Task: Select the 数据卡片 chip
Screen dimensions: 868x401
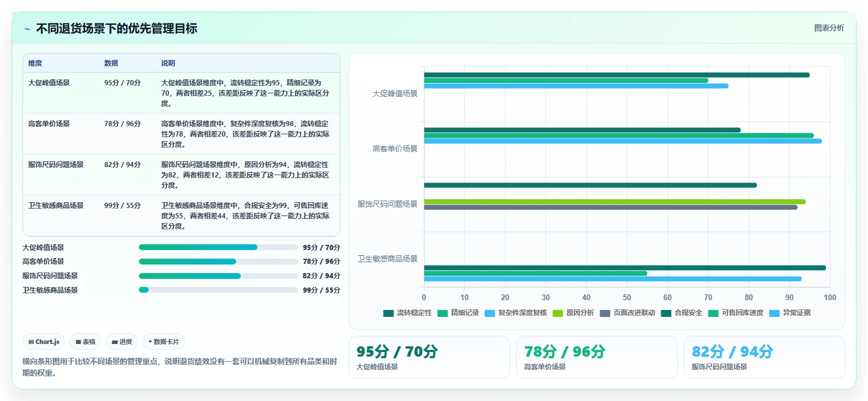Action: click(164, 342)
